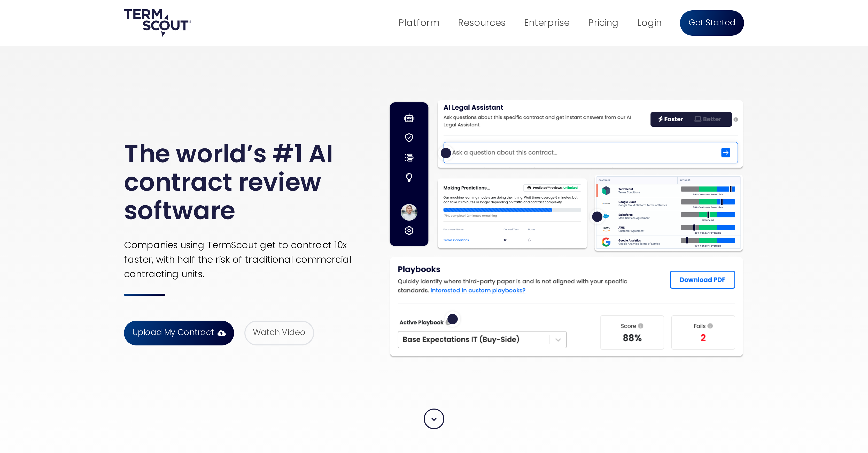
Task: Click the lightbulb insights icon in the sidebar
Action: coord(409,178)
